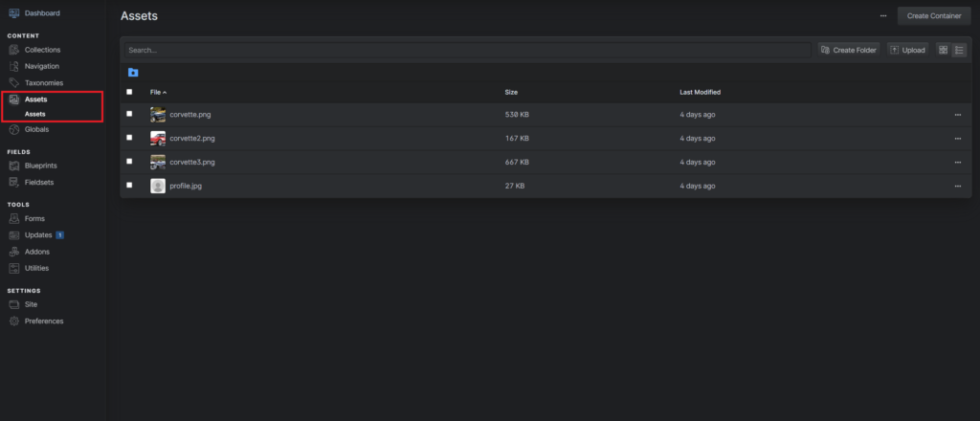The height and width of the screenshot is (421, 980).
Task: Select the profile.jpg row checkbox
Action: [x=130, y=186]
